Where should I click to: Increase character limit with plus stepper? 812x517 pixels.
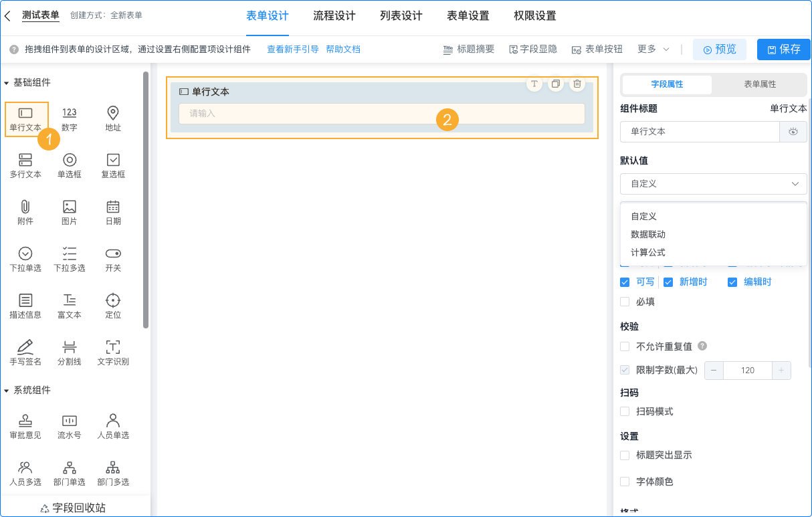click(781, 370)
